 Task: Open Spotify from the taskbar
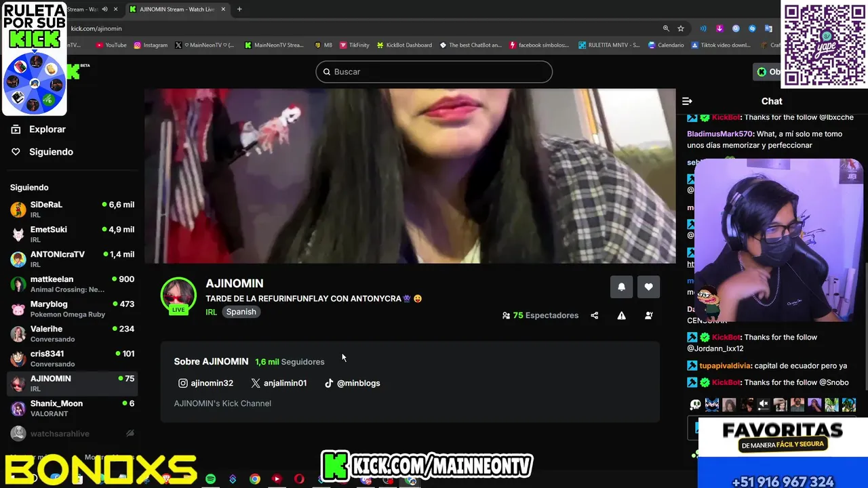click(x=211, y=479)
